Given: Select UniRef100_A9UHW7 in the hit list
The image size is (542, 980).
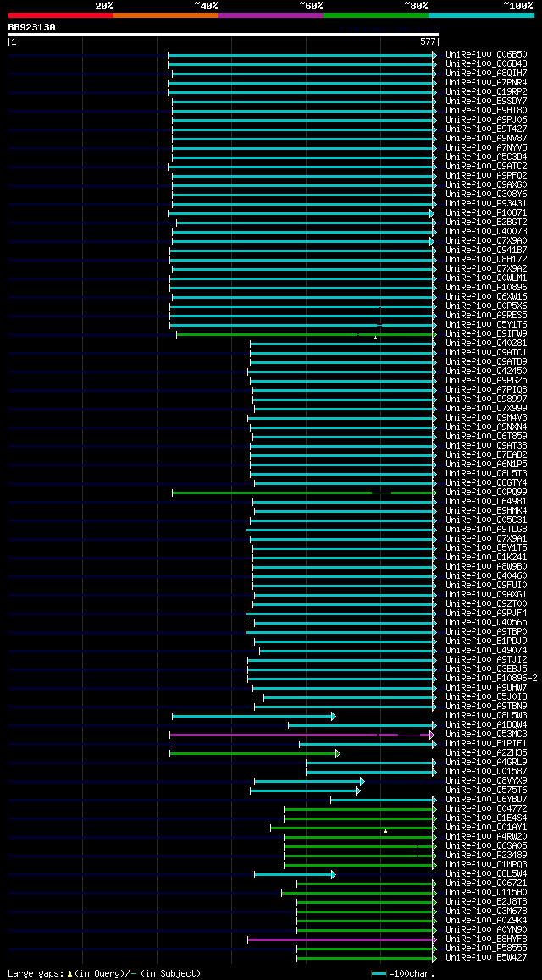Looking at the screenshot, I should coord(486,688).
